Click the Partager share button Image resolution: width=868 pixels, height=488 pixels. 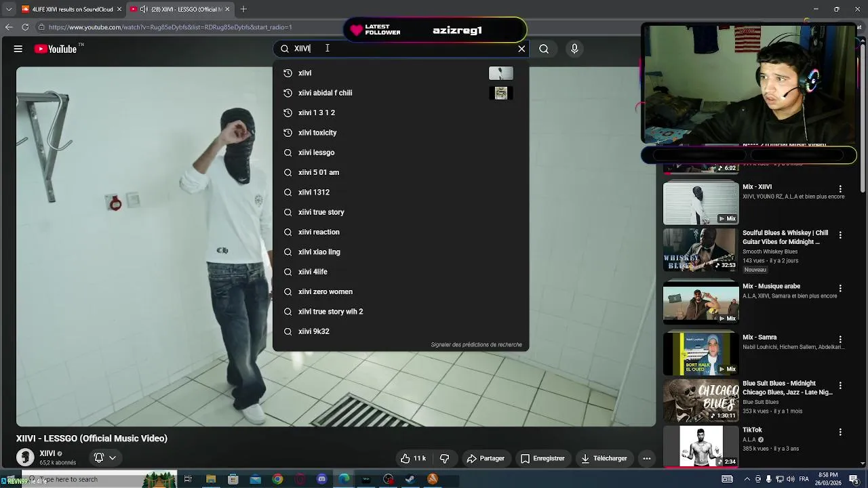(486, 458)
